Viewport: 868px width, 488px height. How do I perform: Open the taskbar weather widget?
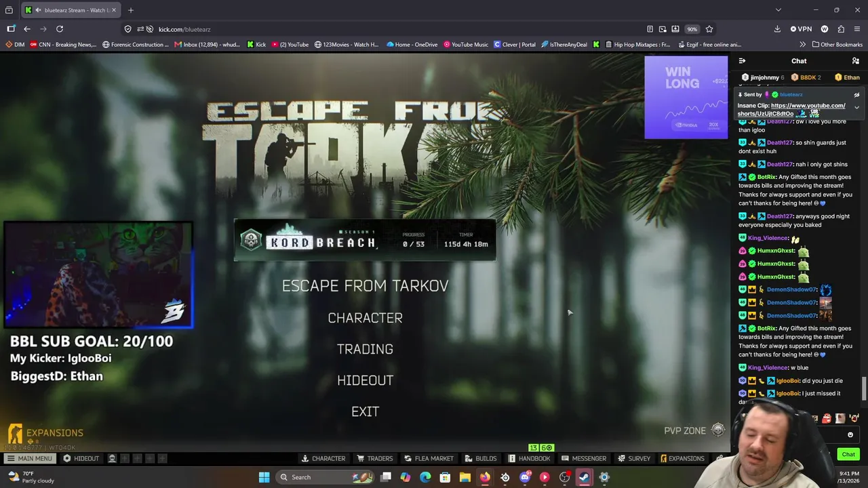click(x=31, y=477)
